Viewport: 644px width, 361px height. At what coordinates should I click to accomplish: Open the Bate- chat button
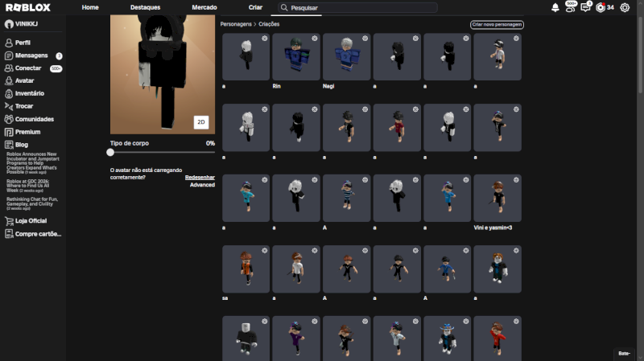[x=625, y=354]
